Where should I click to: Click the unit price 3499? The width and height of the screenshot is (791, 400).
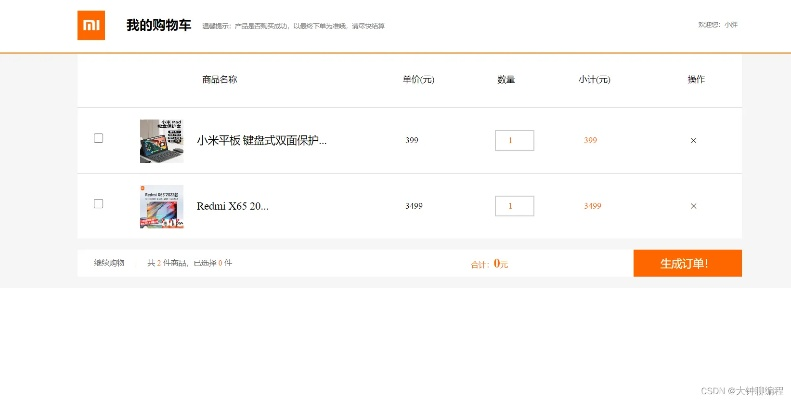(x=414, y=206)
